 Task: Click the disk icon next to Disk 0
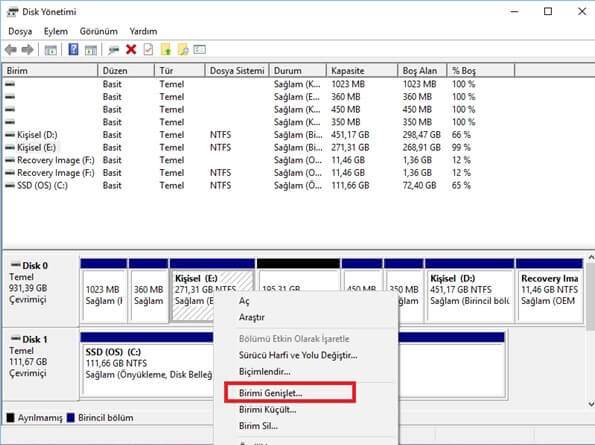(16, 265)
